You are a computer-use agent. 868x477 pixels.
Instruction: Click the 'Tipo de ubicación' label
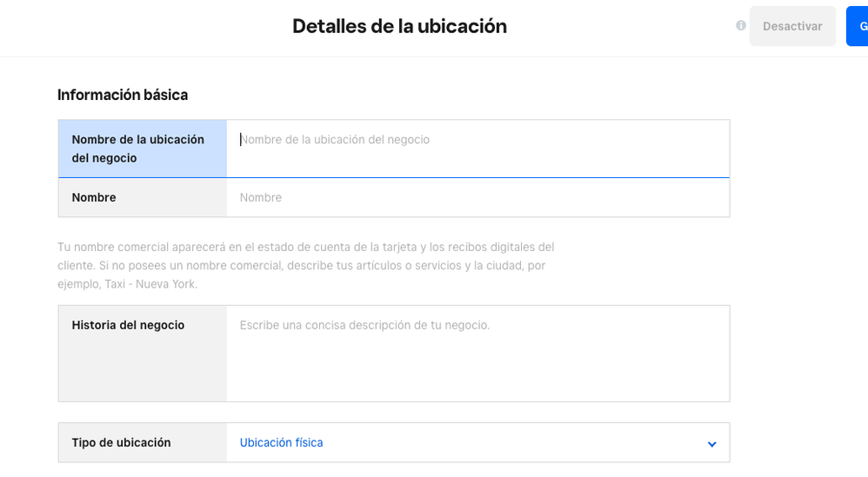click(x=121, y=443)
